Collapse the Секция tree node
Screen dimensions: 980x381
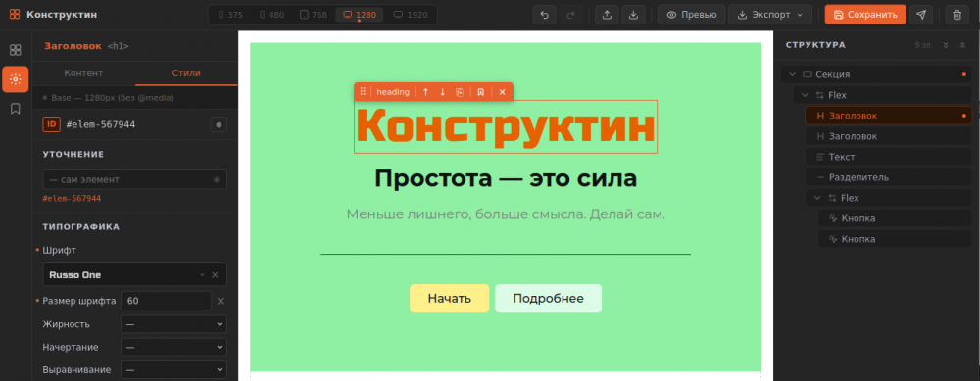click(x=793, y=74)
